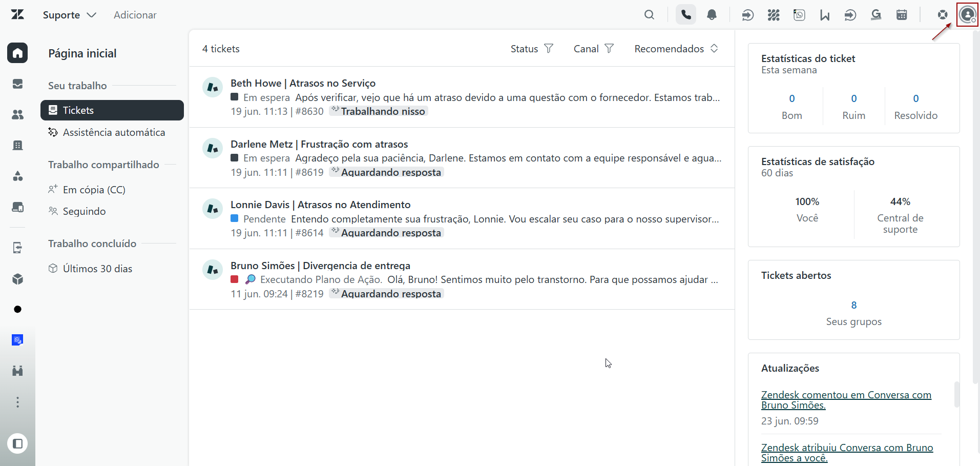
Task: Open the search magnifier in the top bar
Action: (649, 15)
